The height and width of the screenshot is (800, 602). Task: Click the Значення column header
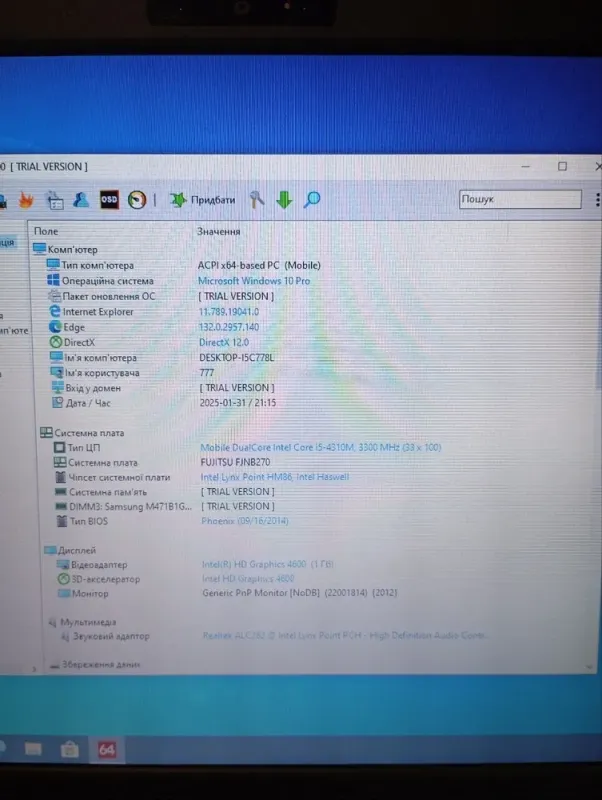[218, 231]
